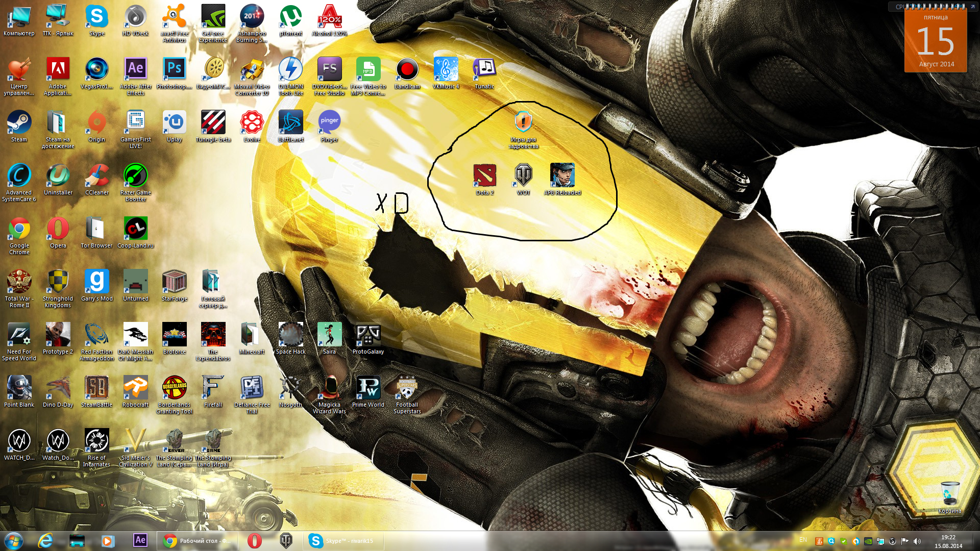This screenshot has height=551, width=980.
Task: Open the Tunatic desktop icon
Action: [484, 73]
